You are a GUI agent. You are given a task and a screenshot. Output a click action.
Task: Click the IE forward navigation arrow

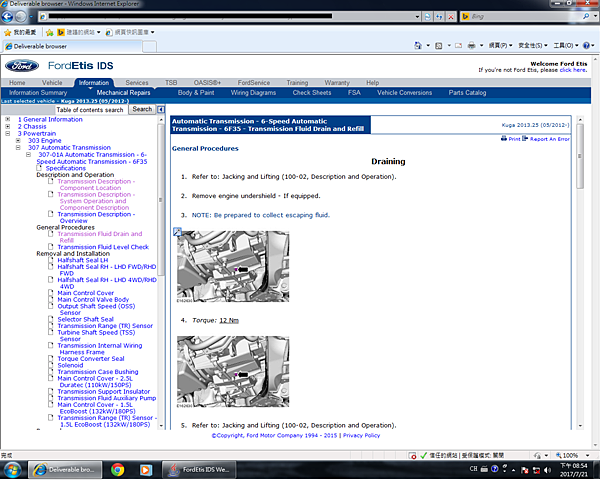(x=21, y=16)
